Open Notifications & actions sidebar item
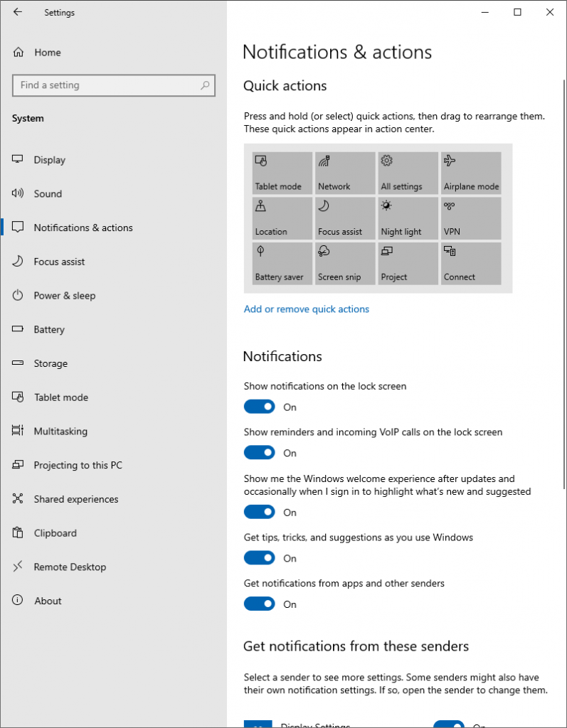567x728 pixels. (113, 227)
